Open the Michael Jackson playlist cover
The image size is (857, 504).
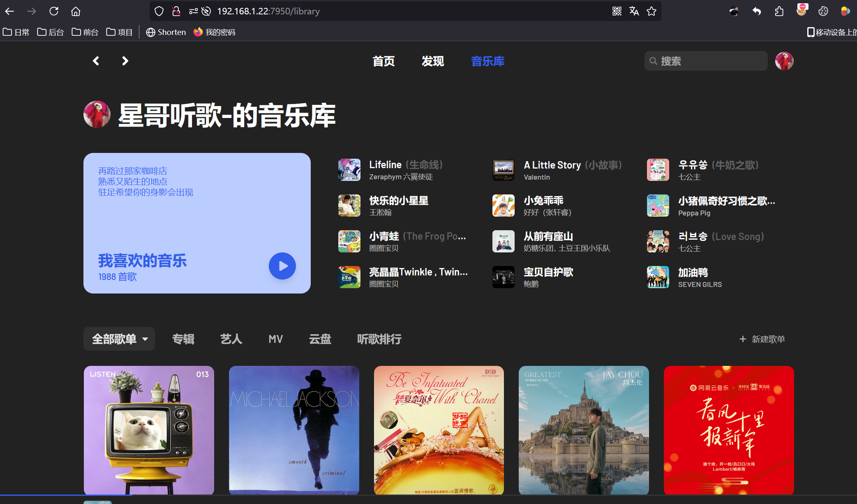click(x=294, y=430)
